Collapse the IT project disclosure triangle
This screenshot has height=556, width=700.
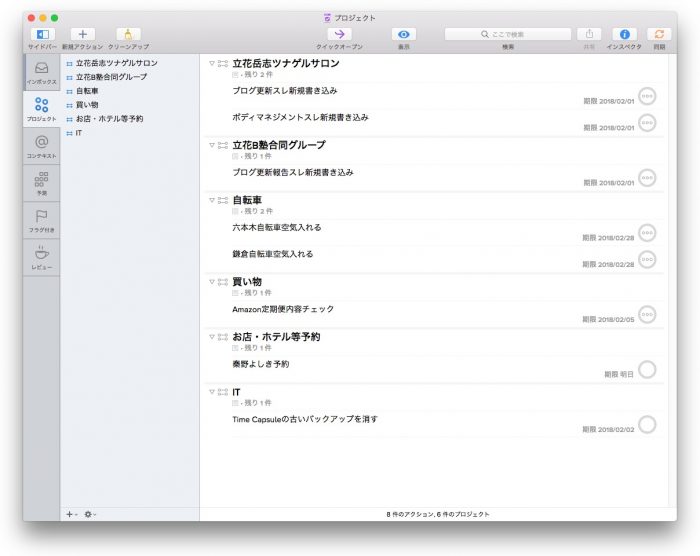[212, 392]
